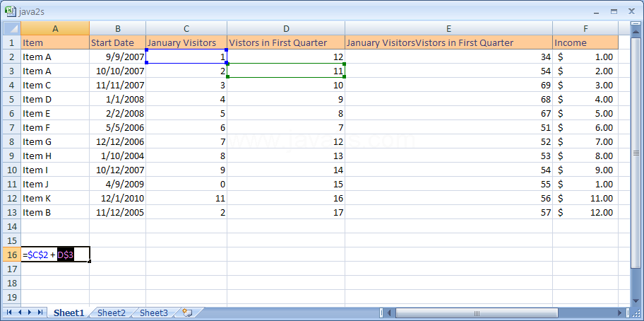Click the Insert Worksheet tab icon
Viewport: 644px width, 321px height.
(188, 313)
